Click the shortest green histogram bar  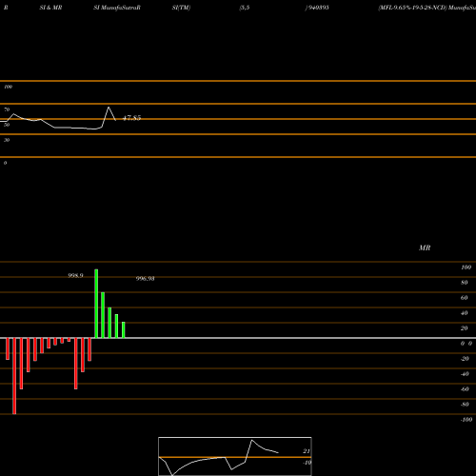(x=124, y=330)
